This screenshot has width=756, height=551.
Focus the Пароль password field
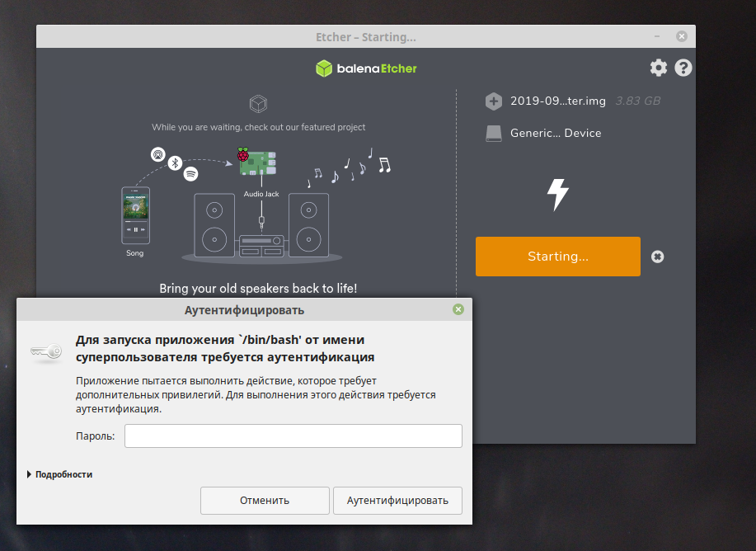(293, 436)
